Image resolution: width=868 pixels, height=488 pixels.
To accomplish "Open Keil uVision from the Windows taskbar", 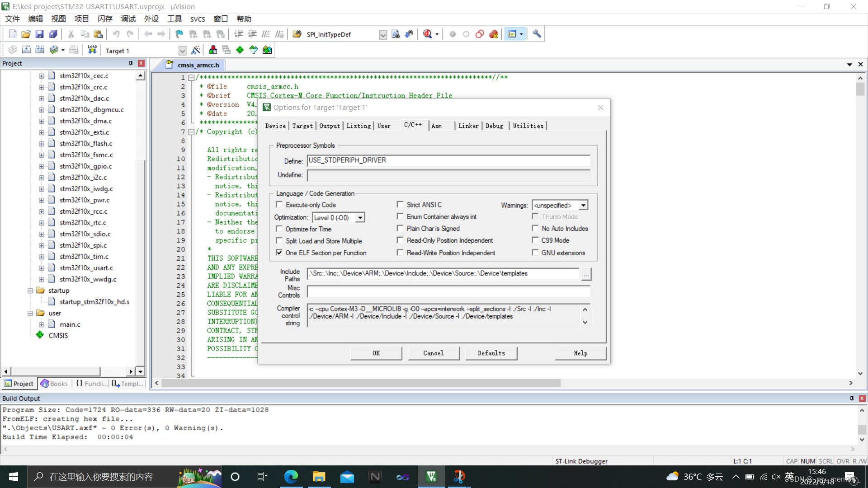I will [x=431, y=476].
